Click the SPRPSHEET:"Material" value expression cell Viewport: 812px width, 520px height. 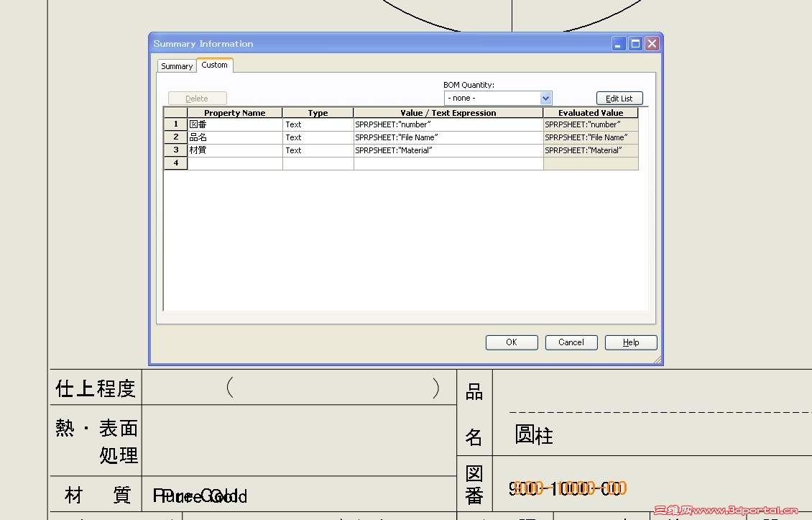[x=448, y=150]
